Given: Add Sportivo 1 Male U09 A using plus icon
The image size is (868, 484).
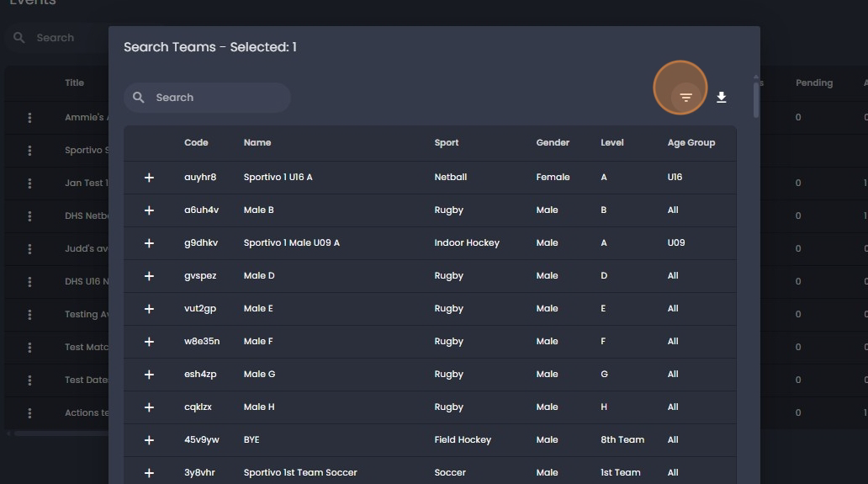Looking at the screenshot, I should [149, 243].
